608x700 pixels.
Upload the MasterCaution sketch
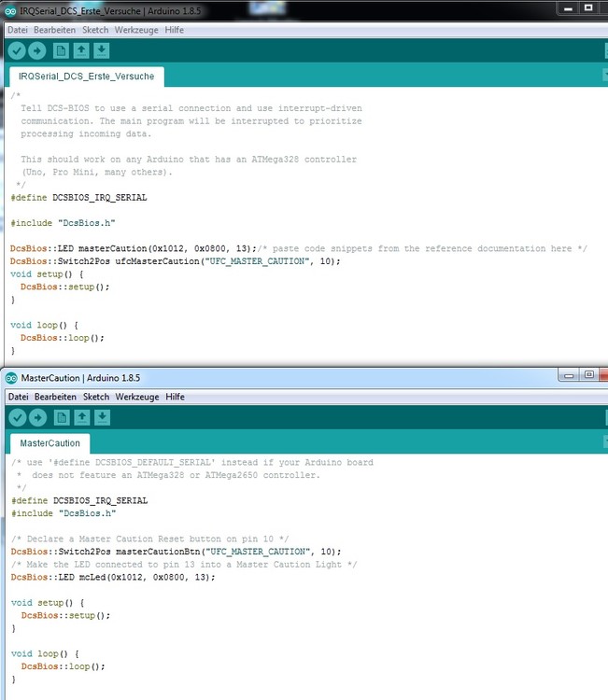point(38,418)
